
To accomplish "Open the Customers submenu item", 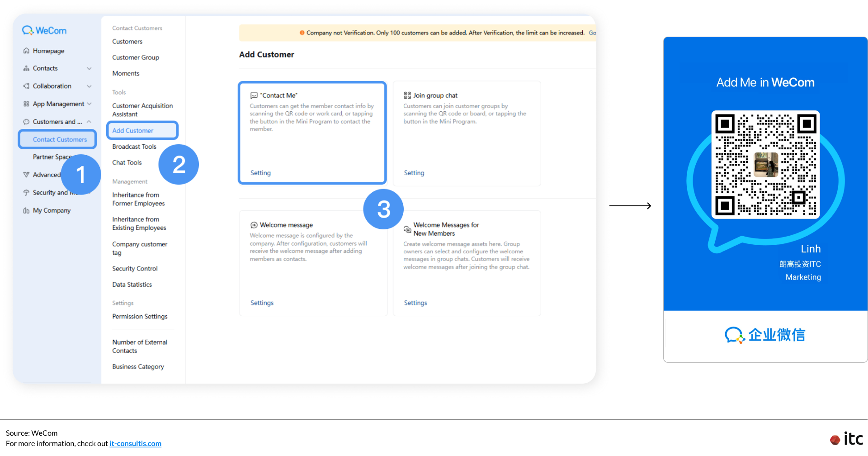I will 127,42.
